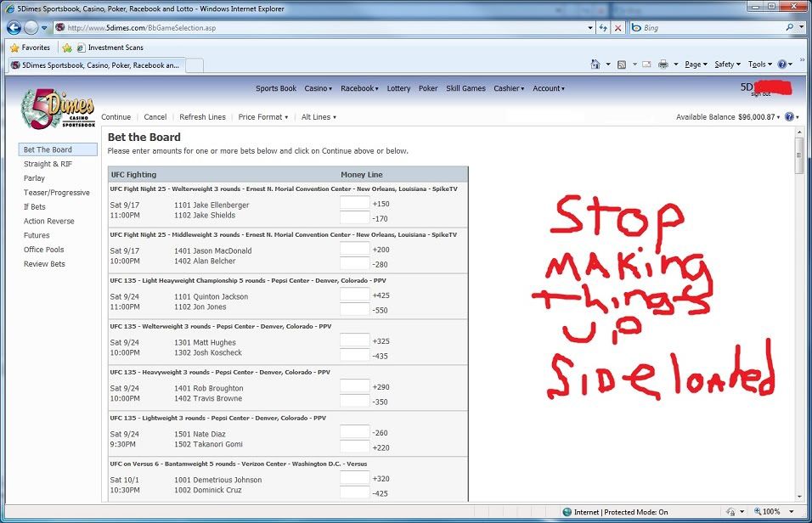
Task: Open the Favorites star button
Action: point(30,48)
